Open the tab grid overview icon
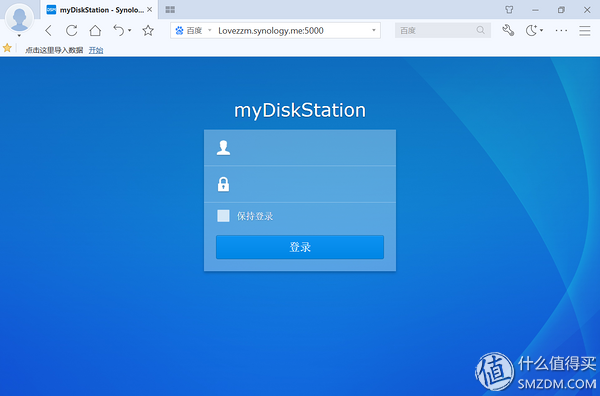Image resolution: width=600 pixels, height=396 pixels. coord(170,10)
